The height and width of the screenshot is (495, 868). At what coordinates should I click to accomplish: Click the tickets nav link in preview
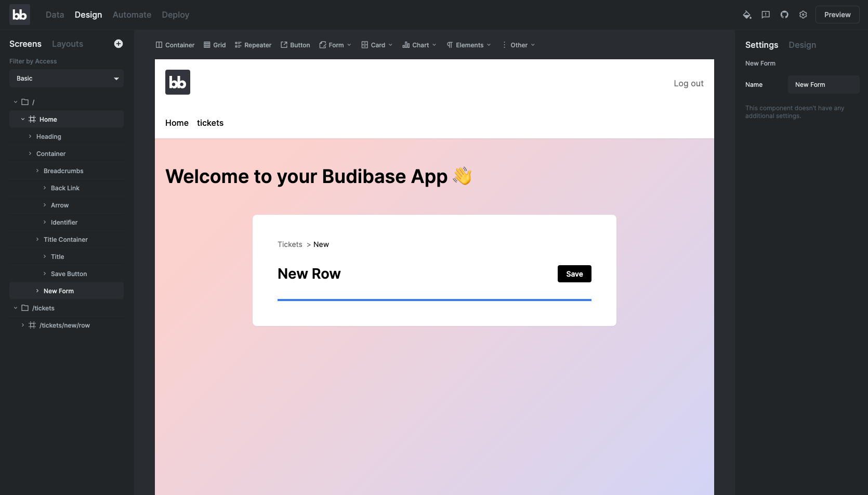(210, 123)
